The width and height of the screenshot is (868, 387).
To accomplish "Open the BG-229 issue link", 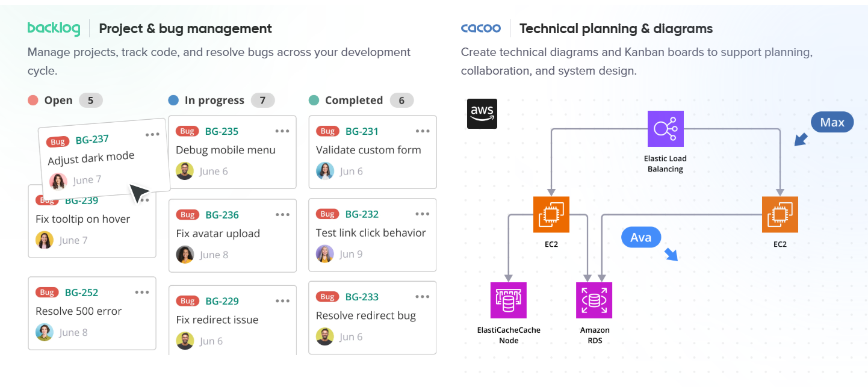I will (222, 301).
